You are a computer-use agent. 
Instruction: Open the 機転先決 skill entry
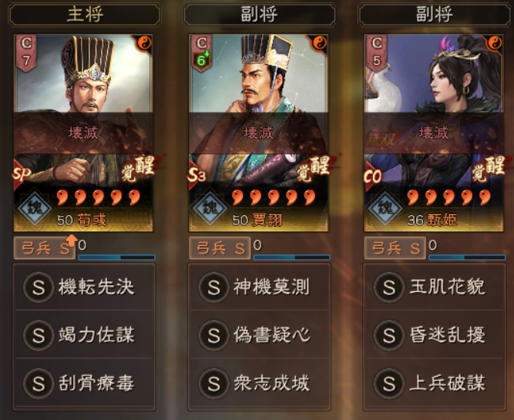click(84, 287)
